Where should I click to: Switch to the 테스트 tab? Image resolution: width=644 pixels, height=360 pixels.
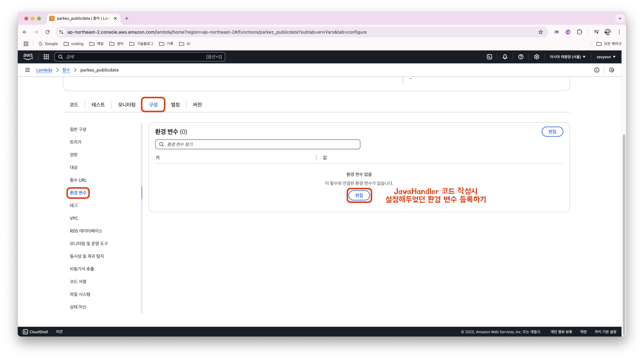pyautogui.click(x=98, y=105)
